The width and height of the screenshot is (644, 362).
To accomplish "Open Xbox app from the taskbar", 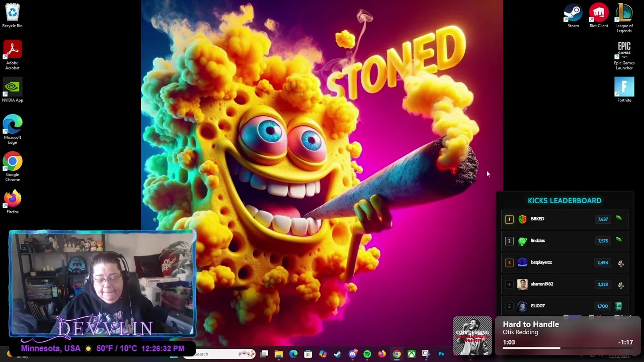I will [412, 354].
